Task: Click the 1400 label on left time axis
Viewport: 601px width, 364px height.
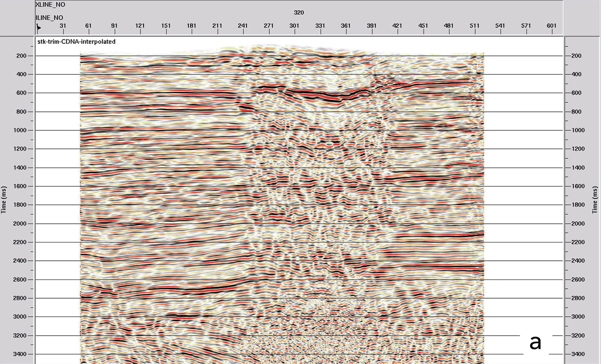Action: click(x=20, y=168)
